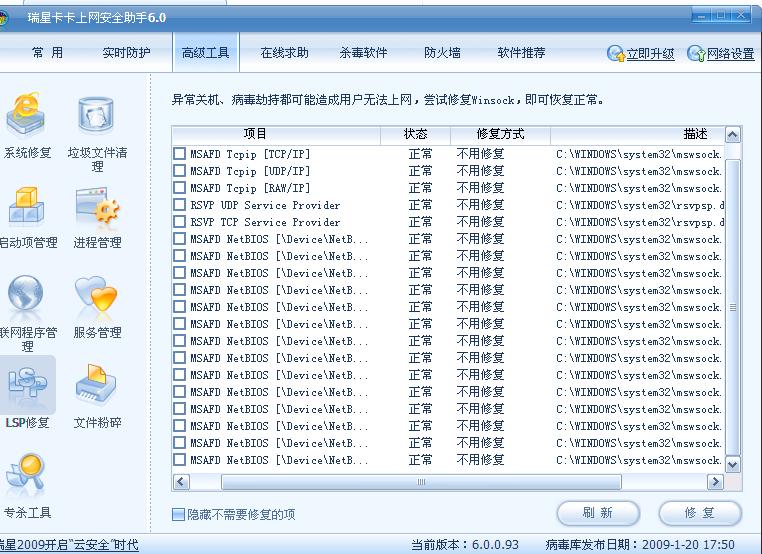Click the 立即升级 upgrade globe icon
The image size is (762, 554).
click(x=616, y=53)
